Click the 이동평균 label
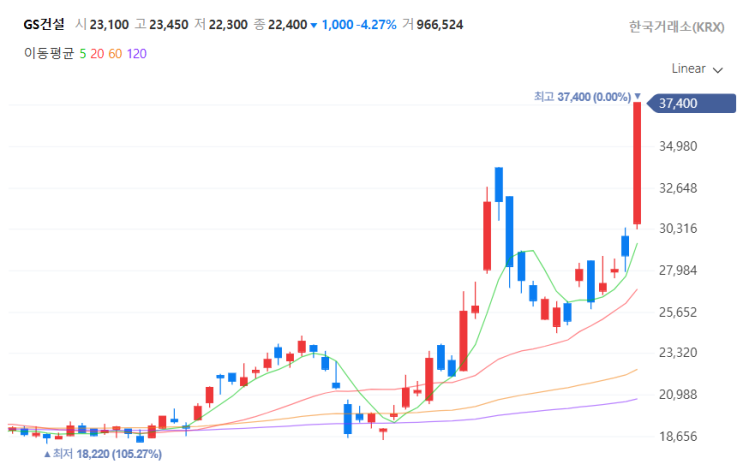 click(49, 54)
